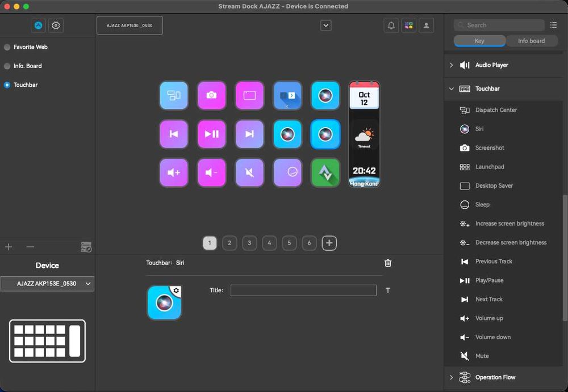Select Play/Pause in the action list
The width and height of the screenshot is (568, 392).
point(503,280)
